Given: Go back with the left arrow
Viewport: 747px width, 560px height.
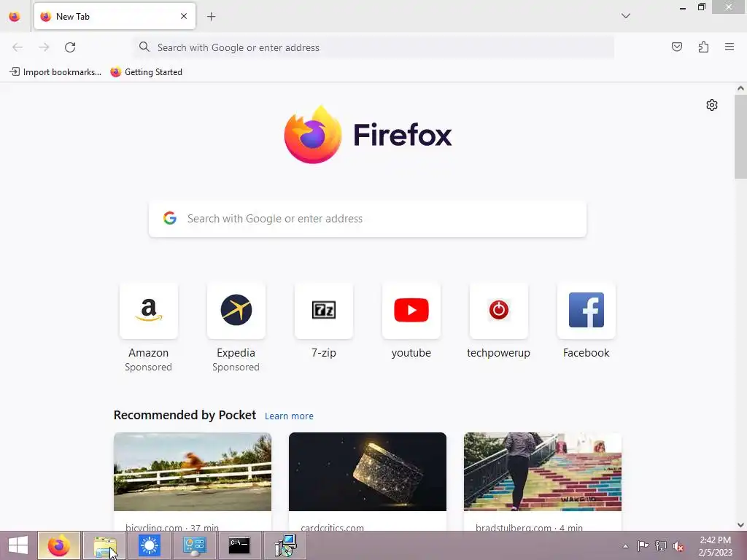Looking at the screenshot, I should (18, 47).
